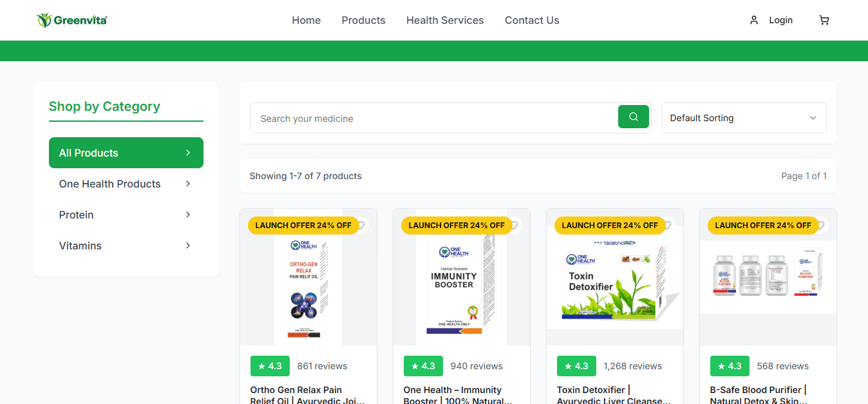Click the 'Page 1 of 1' text

[804, 176]
